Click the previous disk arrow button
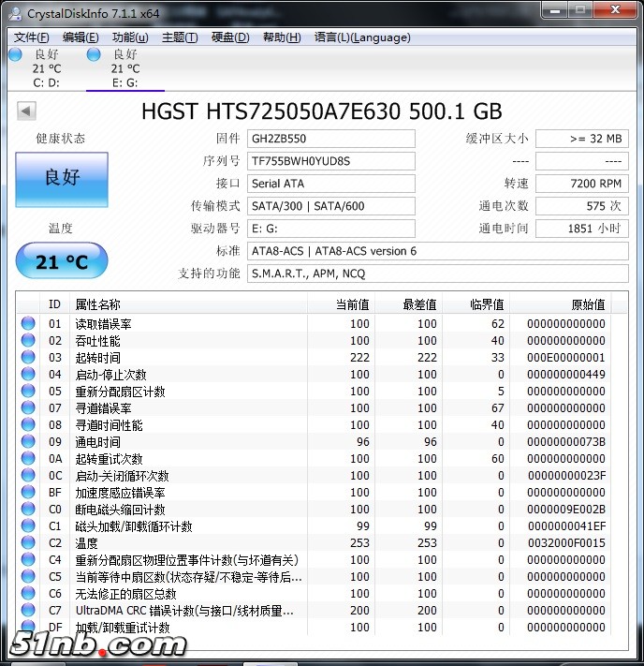The width and height of the screenshot is (644, 666). [26, 111]
